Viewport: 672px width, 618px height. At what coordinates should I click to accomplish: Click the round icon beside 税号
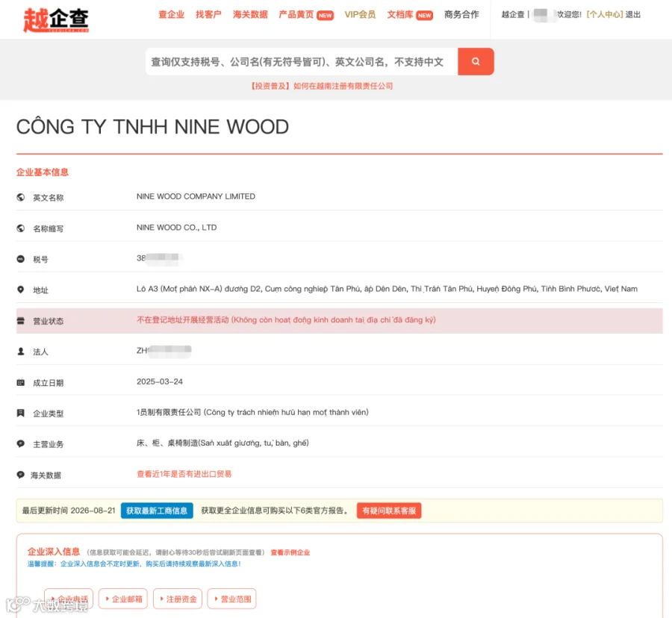pyautogui.click(x=21, y=259)
